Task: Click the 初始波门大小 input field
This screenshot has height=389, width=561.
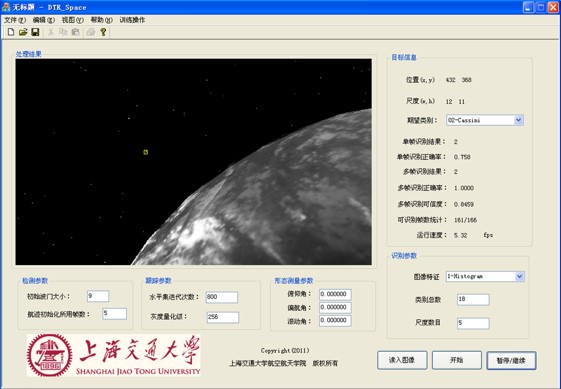Action: coord(98,296)
